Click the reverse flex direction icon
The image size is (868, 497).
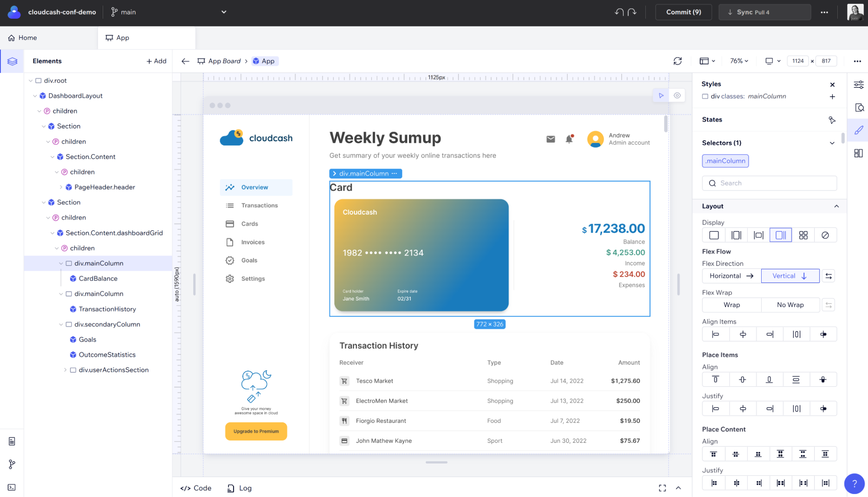(x=828, y=276)
